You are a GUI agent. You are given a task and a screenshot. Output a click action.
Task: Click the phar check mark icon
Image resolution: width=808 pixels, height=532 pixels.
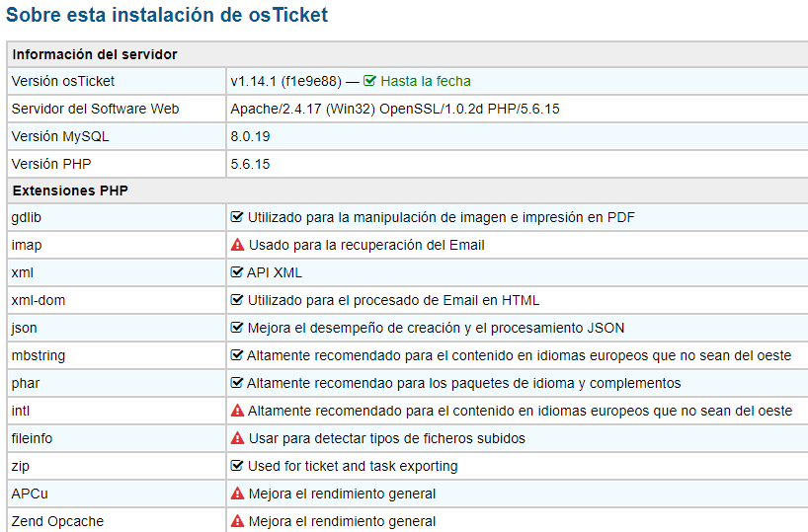(236, 383)
